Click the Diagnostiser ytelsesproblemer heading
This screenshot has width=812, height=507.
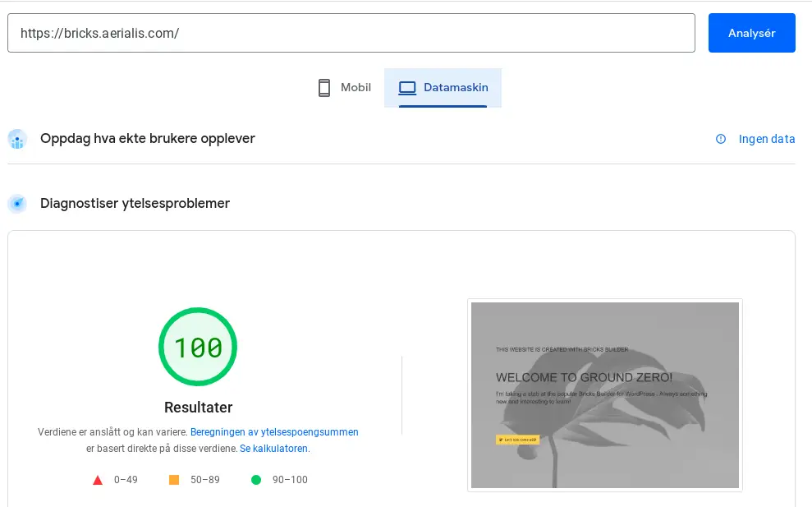click(135, 204)
